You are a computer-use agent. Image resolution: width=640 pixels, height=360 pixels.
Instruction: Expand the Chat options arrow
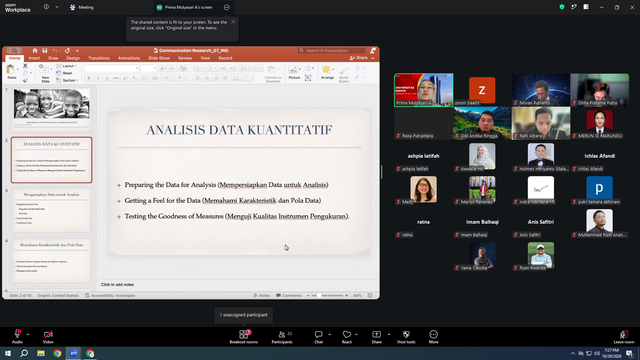click(x=329, y=334)
